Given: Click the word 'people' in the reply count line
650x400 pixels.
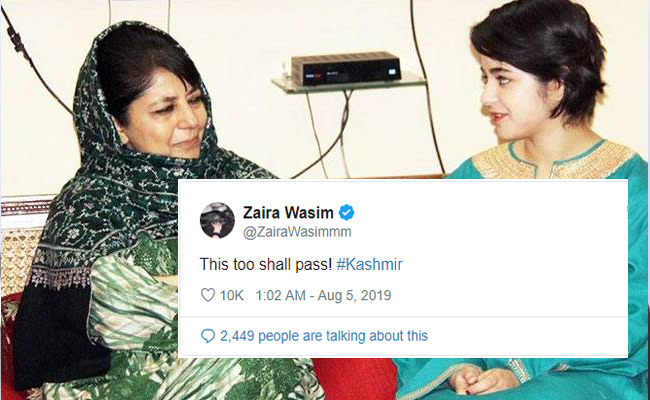Looking at the screenshot, I should point(279,336).
